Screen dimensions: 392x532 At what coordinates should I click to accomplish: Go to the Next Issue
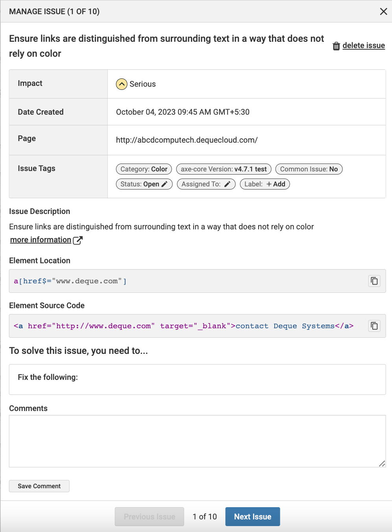pyautogui.click(x=252, y=517)
